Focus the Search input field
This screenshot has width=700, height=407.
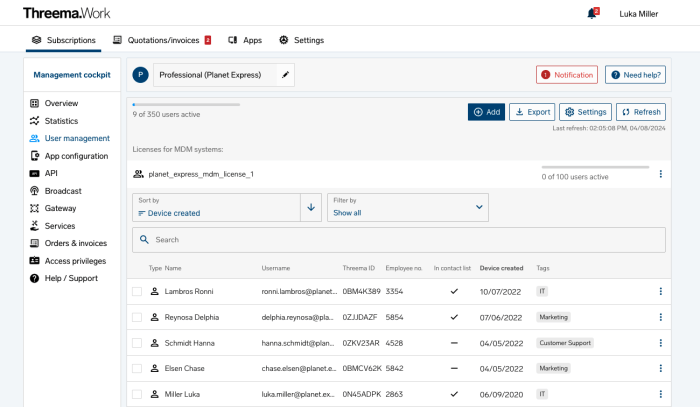399,240
